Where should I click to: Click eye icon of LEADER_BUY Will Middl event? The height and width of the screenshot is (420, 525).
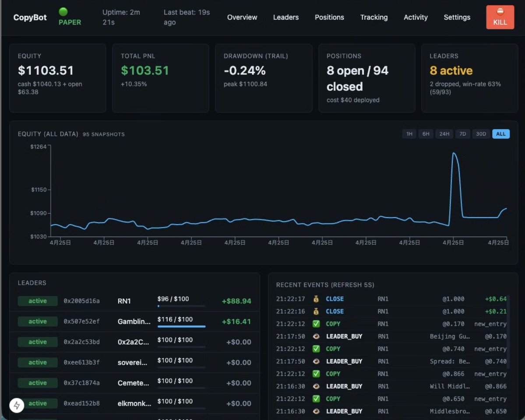316,386
